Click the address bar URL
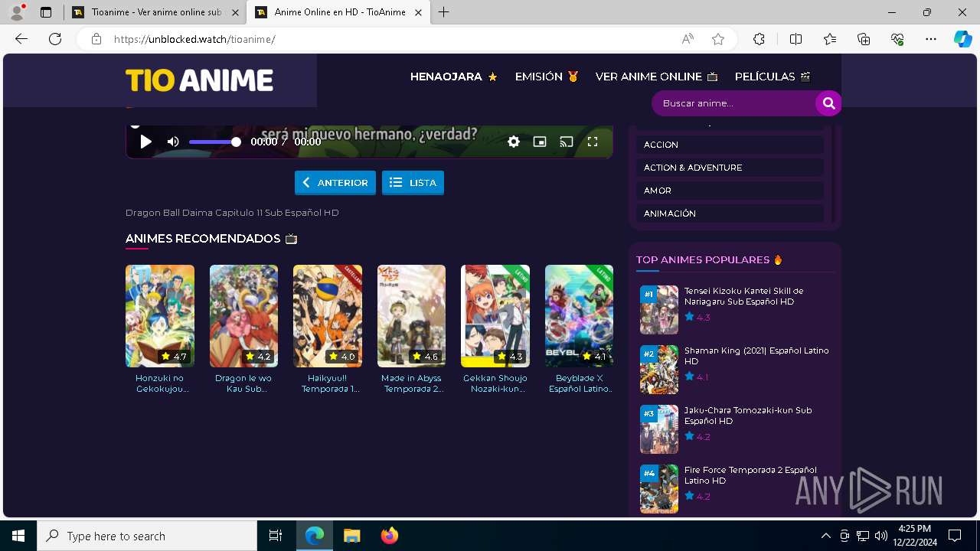980x551 pixels. [x=194, y=39]
